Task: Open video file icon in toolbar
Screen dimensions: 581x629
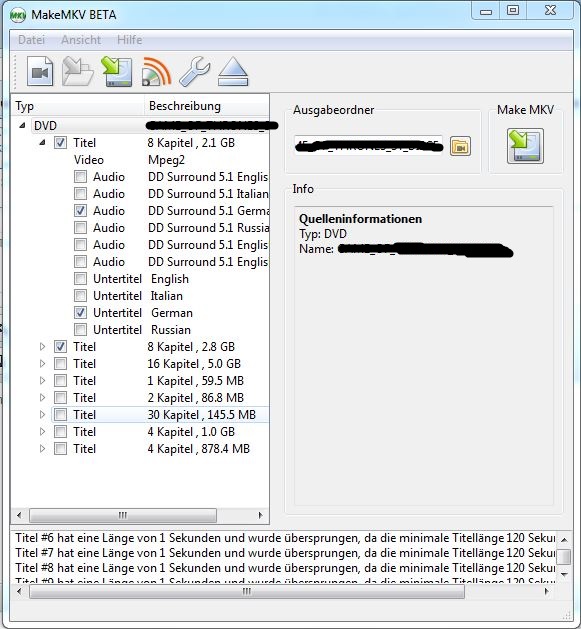Action: pos(40,71)
